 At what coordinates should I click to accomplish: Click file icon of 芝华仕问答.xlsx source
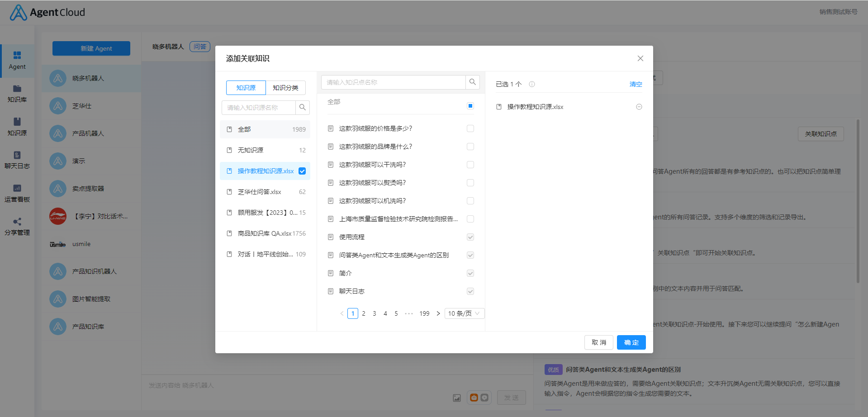click(229, 192)
